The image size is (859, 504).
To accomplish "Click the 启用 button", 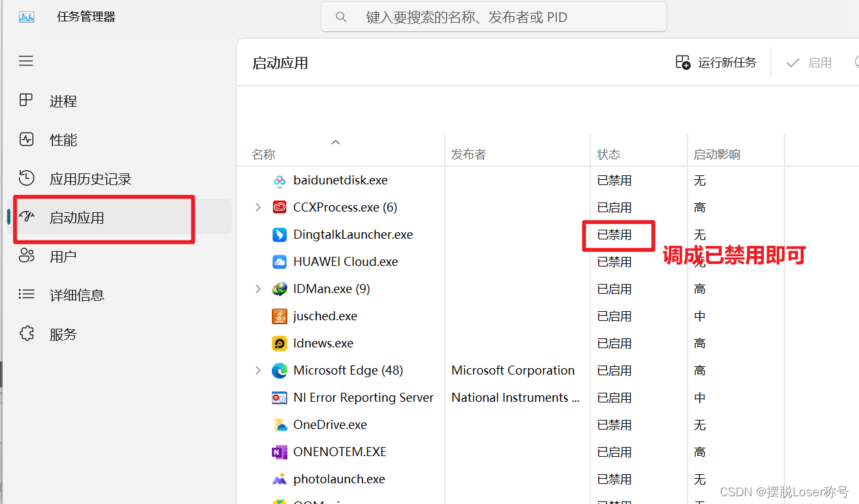I will [809, 63].
